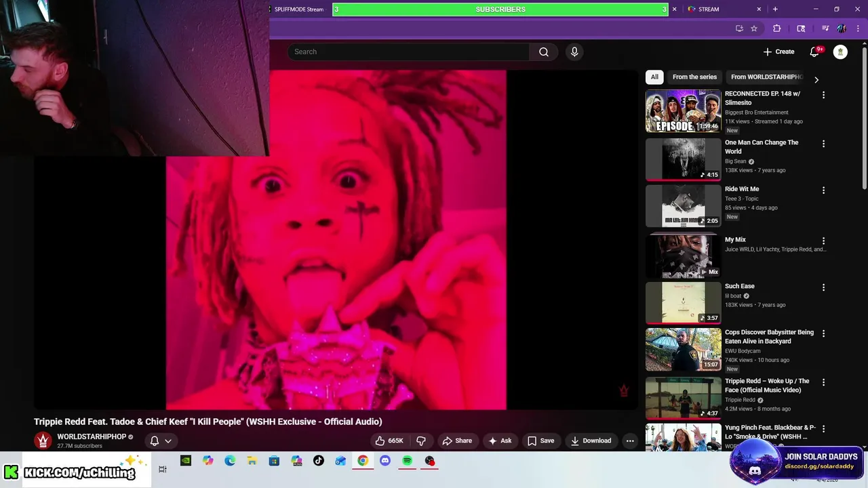868x488 pixels.
Task: Click the WSHH watermark in video player
Action: point(624,390)
